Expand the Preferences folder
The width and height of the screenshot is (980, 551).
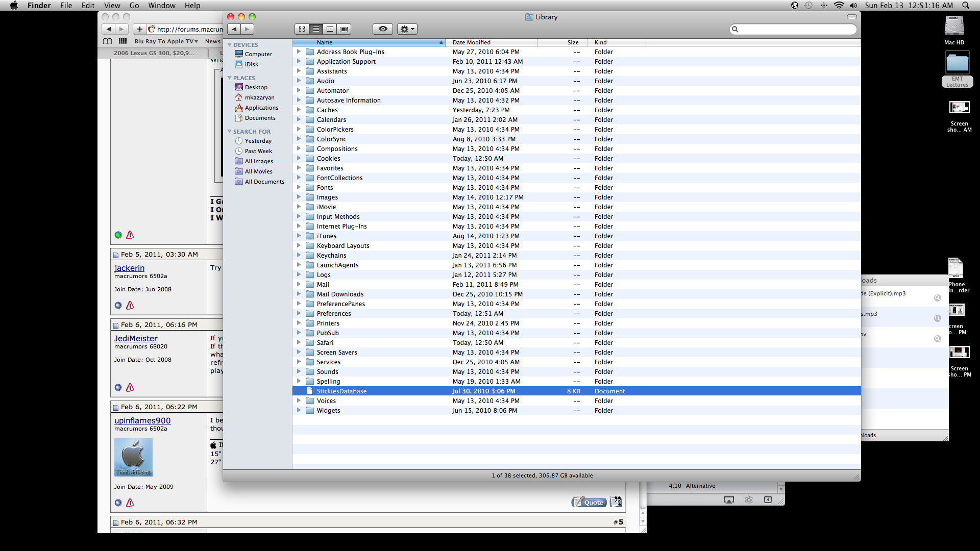pos(299,313)
